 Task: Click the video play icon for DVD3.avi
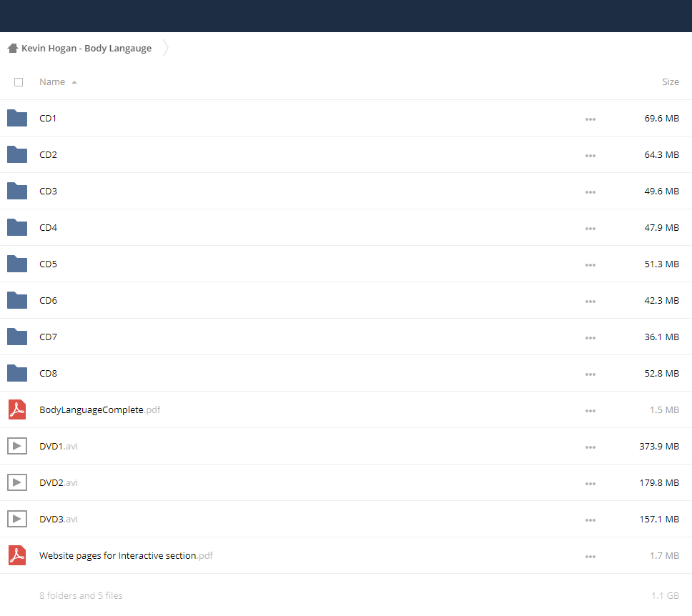coord(17,519)
